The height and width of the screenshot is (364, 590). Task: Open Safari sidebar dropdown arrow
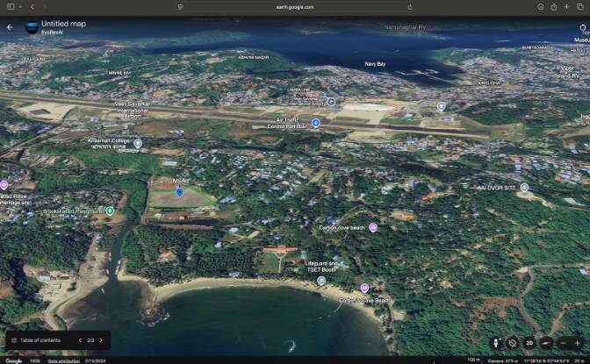click(x=20, y=7)
